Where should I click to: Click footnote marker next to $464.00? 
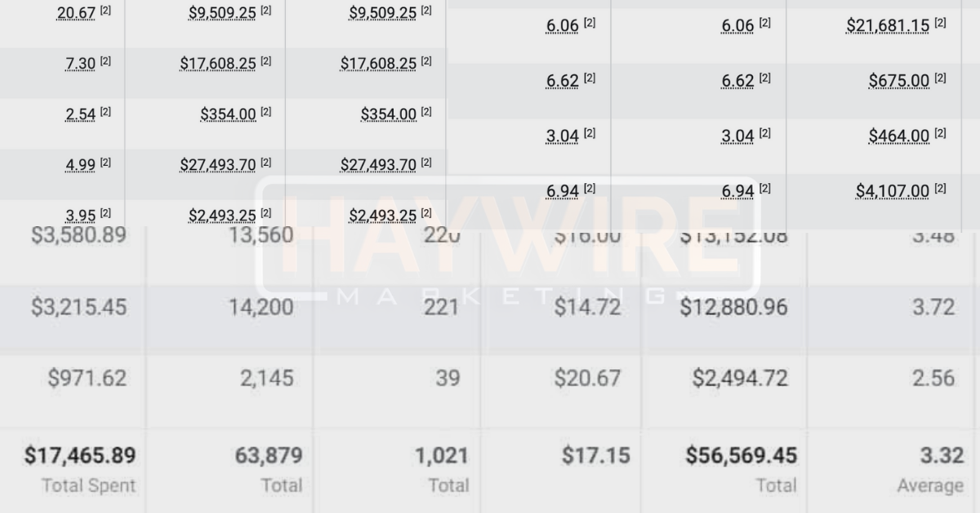click(940, 132)
